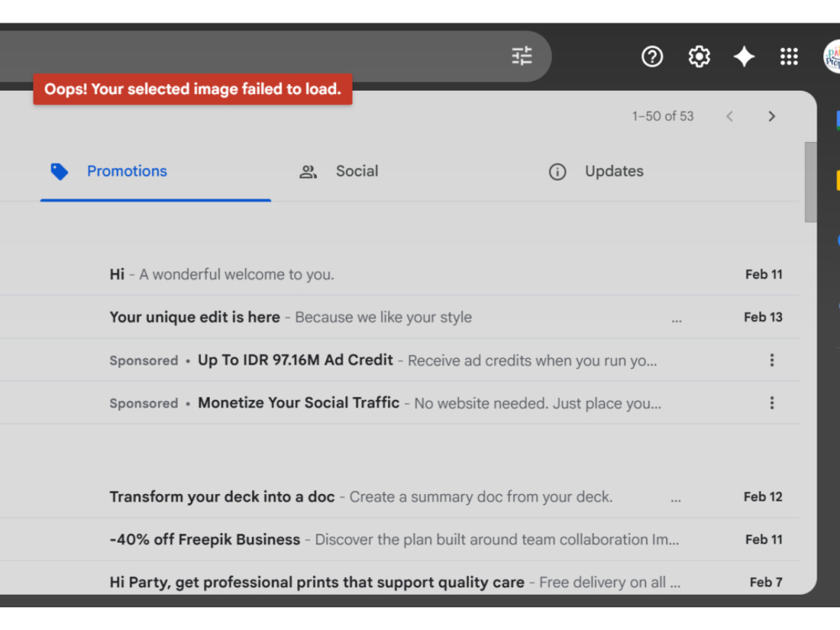Image resolution: width=840 pixels, height=630 pixels.
Task: Click ellipsis on 'Your unique edit' row
Action: point(676,321)
